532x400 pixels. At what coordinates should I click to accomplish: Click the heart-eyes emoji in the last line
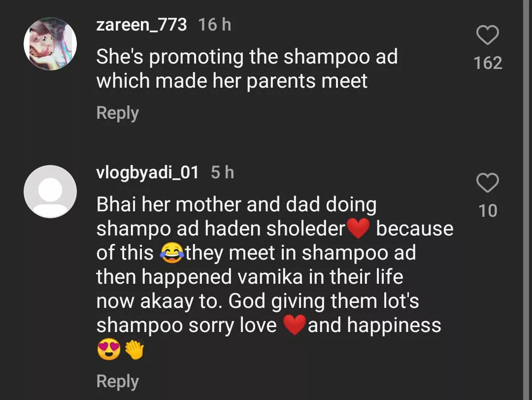tap(109, 349)
